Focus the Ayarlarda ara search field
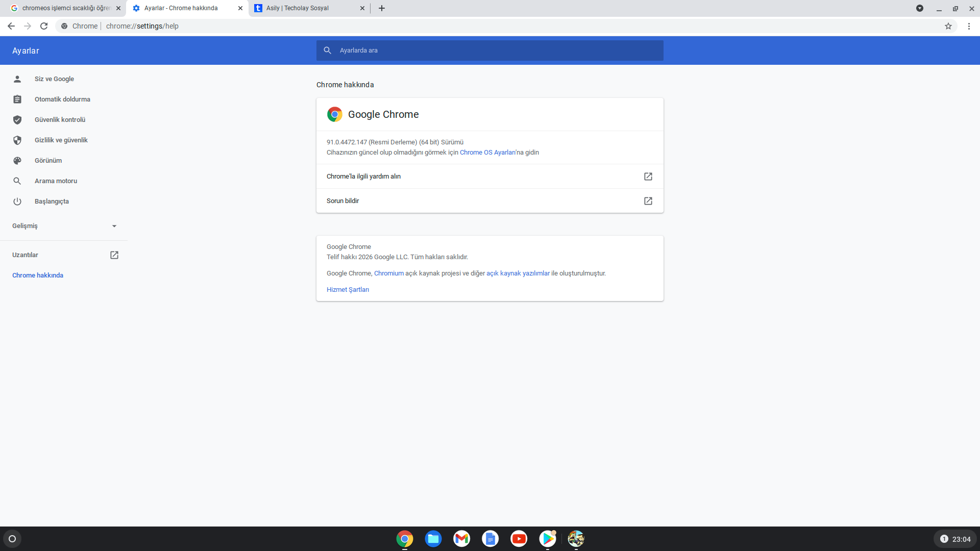 [x=490, y=51]
